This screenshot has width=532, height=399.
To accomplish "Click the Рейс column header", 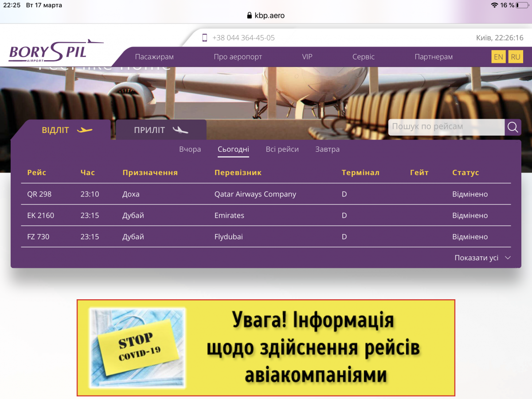I will click(x=37, y=172).
